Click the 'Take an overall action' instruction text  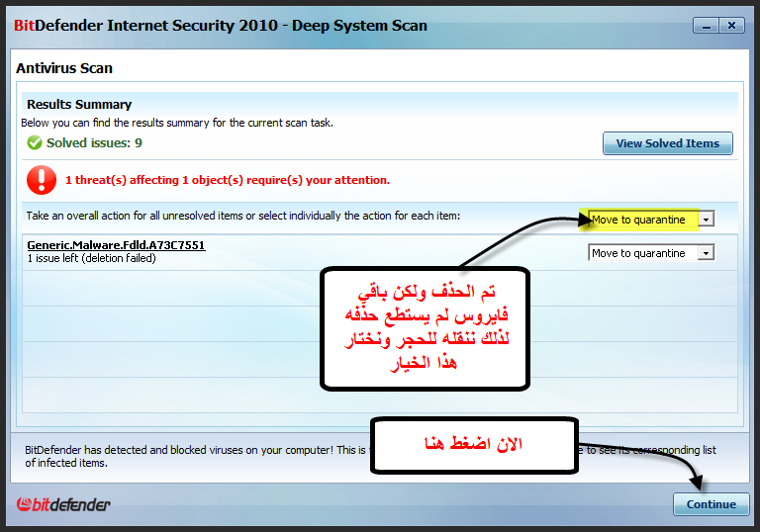[x=243, y=216]
